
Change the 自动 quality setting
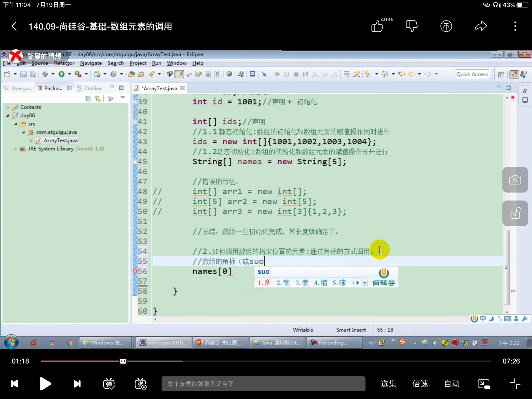pyautogui.click(x=452, y=384)
